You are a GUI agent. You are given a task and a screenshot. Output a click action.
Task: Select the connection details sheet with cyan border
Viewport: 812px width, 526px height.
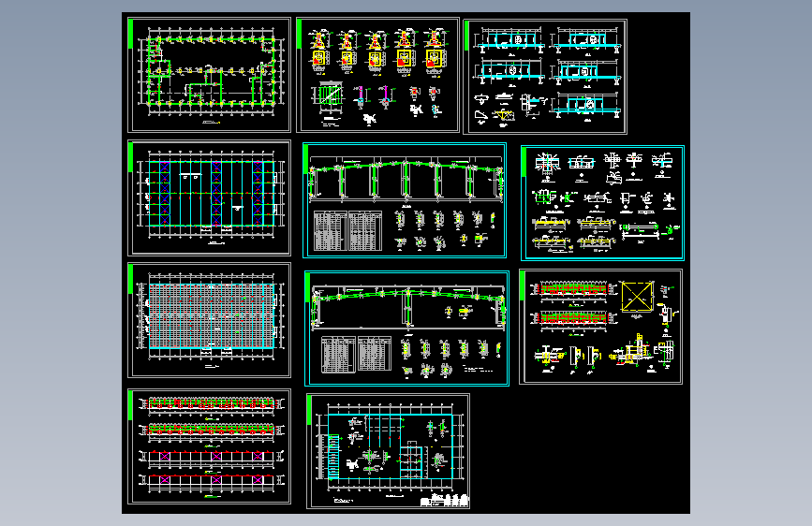pos(602,203)
